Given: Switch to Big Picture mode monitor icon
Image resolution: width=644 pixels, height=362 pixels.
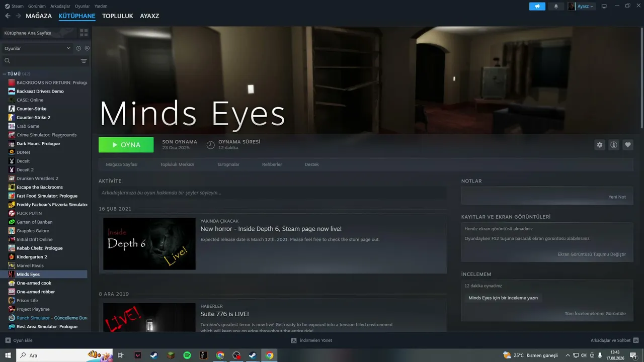Looking at the screenshot, I should (604, 6).
